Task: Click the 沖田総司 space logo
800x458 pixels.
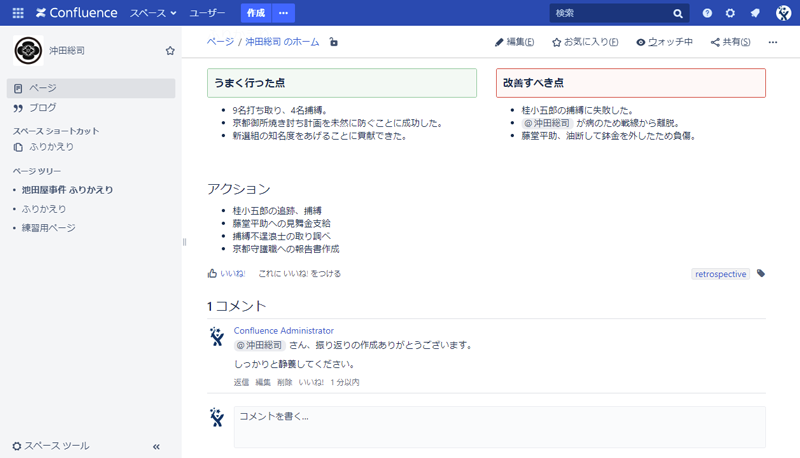Action: tap(28, 50)
